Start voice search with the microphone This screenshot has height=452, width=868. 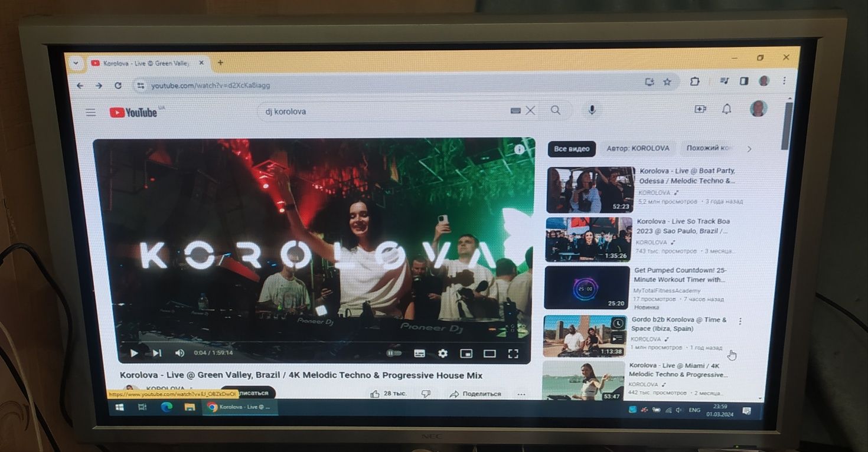[592, 110]
